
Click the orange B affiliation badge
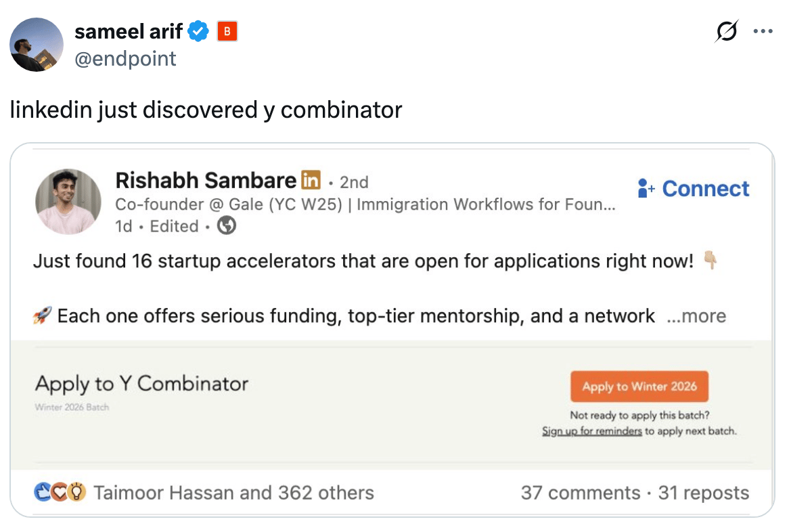pyautogui.click(x=227, y=31)
